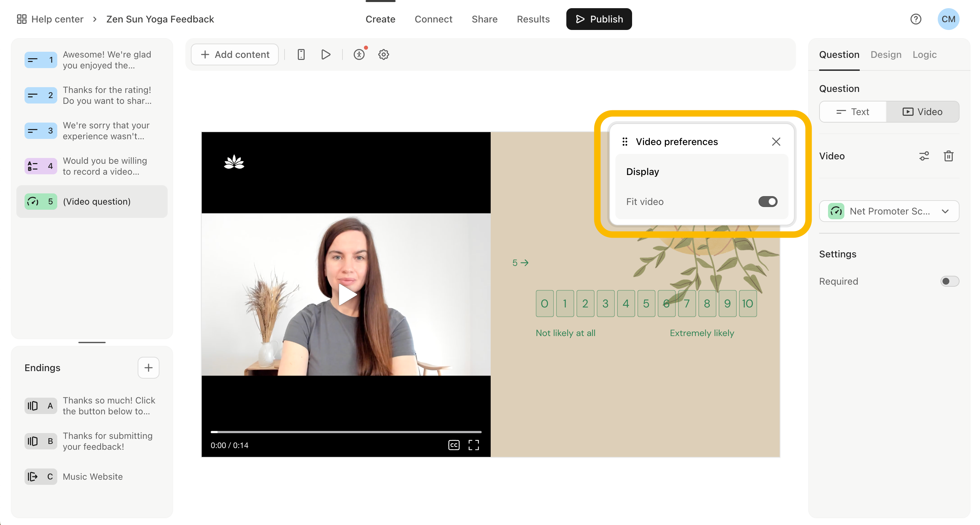Toggle the Required switch
Image resolution: width=980 pixels, height=525 pixels.
(x=950, y=281)
